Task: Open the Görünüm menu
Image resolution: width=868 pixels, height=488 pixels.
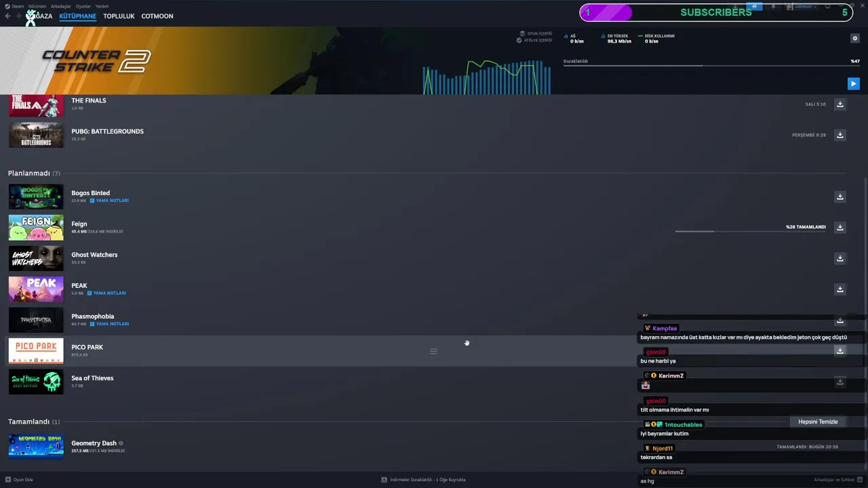Action: click(37, 6)
